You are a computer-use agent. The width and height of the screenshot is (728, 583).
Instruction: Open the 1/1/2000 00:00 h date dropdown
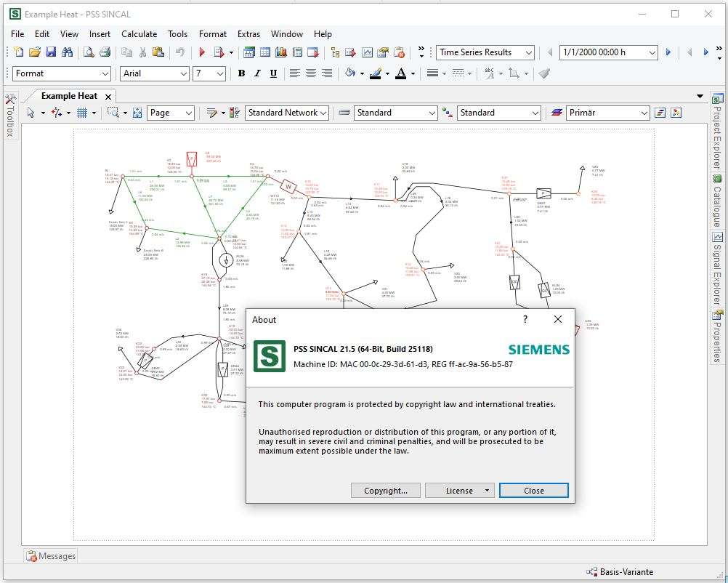(609, 52)
